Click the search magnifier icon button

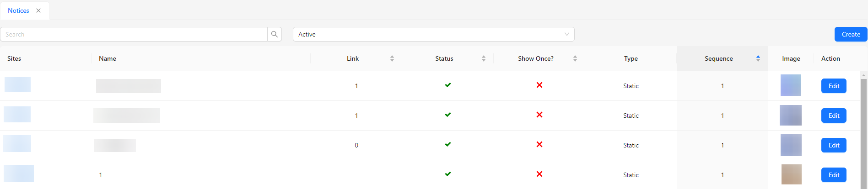click(275, 34)
